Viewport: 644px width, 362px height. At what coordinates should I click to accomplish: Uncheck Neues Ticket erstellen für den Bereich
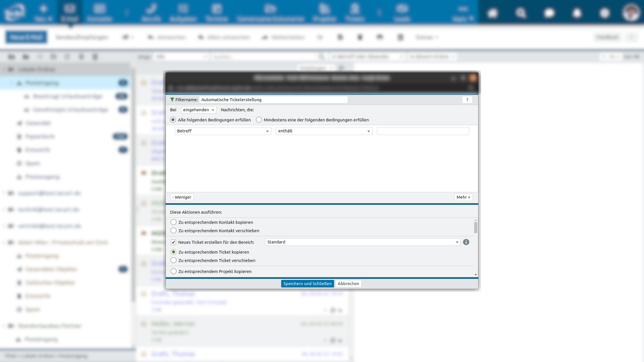pos(173,242)
